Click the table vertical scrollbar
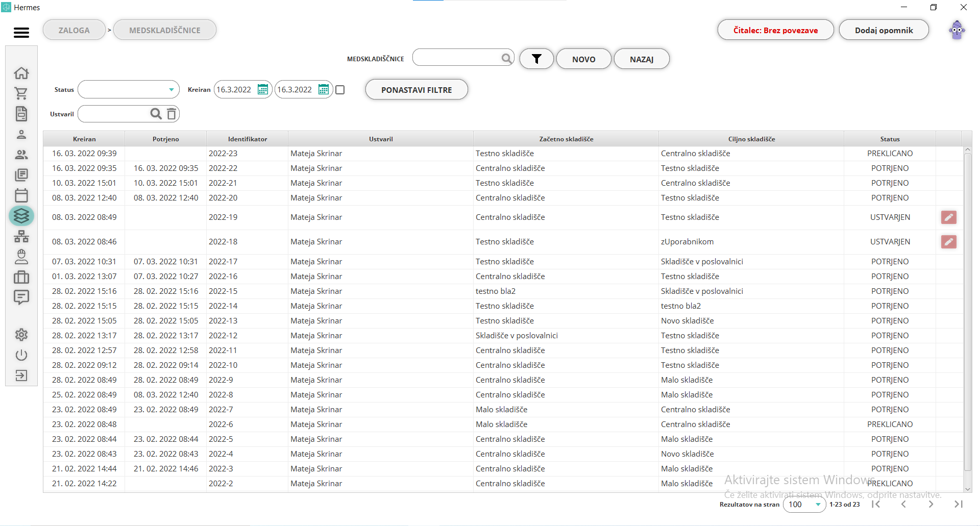The image size is (980, 526). (x=967, y=311)
